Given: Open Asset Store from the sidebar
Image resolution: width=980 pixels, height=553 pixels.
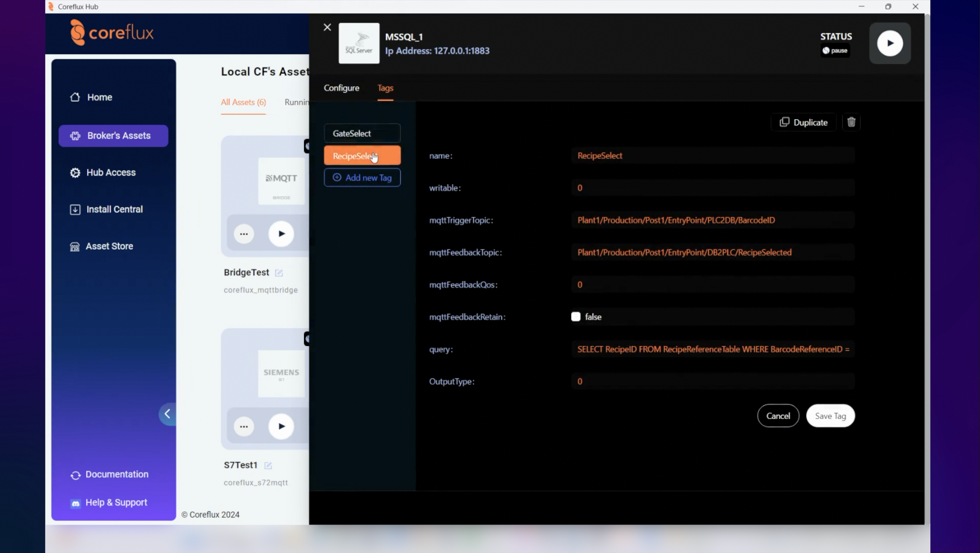Looking at the screenshot, I should (109, 247).
